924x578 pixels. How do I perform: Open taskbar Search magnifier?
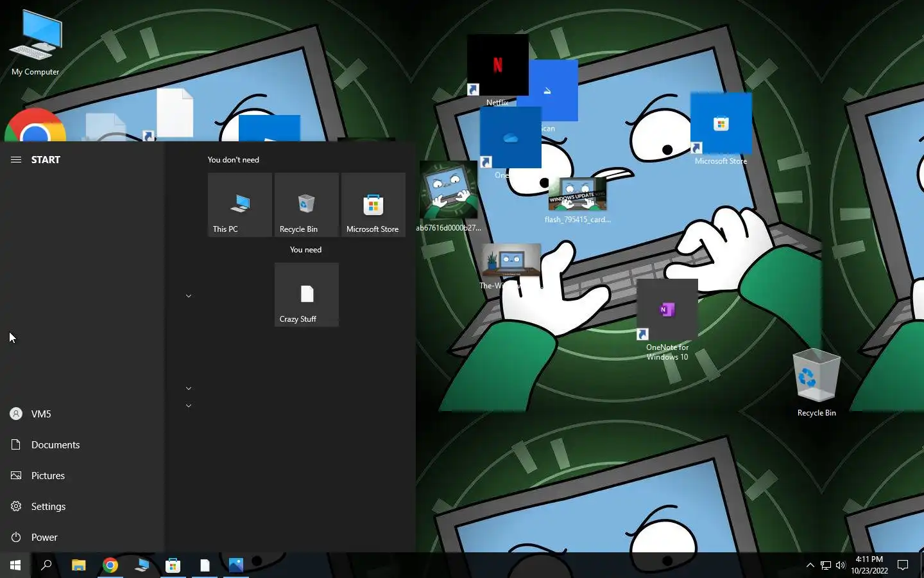[x=46, y=565]
